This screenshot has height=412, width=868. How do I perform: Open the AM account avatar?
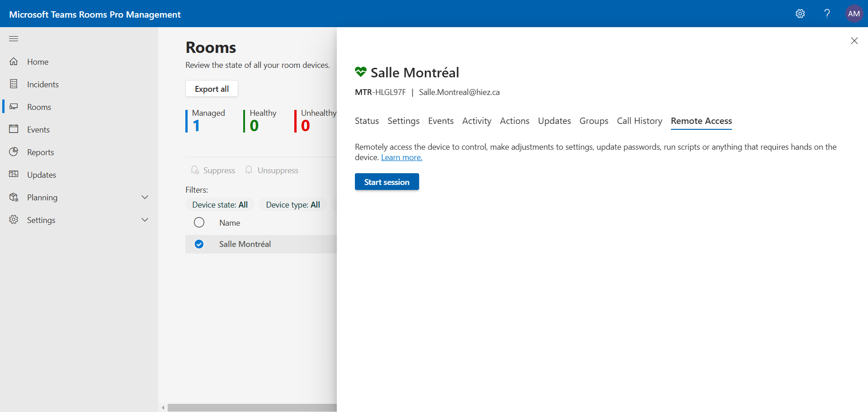click(854, 14)
